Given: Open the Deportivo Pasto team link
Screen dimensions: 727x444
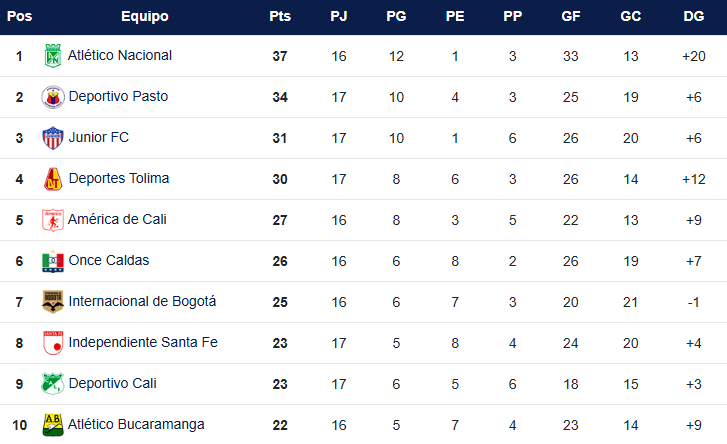Looking at the screenshot, I should [118, 97].
